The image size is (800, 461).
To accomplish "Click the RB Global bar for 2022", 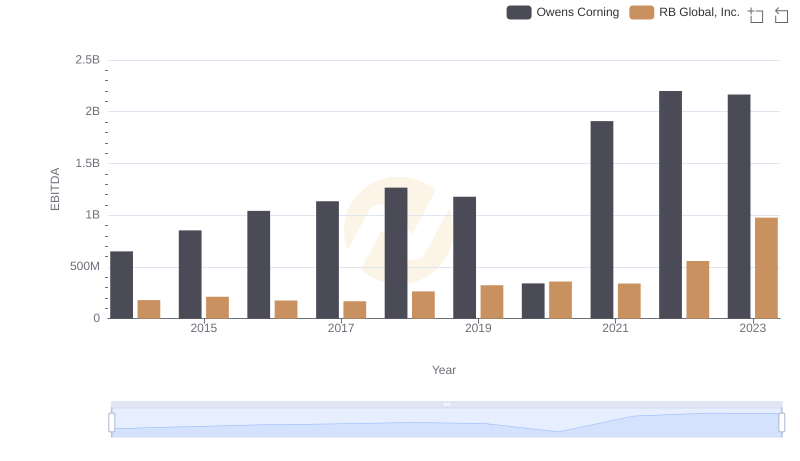I will [x=697, y=290].
